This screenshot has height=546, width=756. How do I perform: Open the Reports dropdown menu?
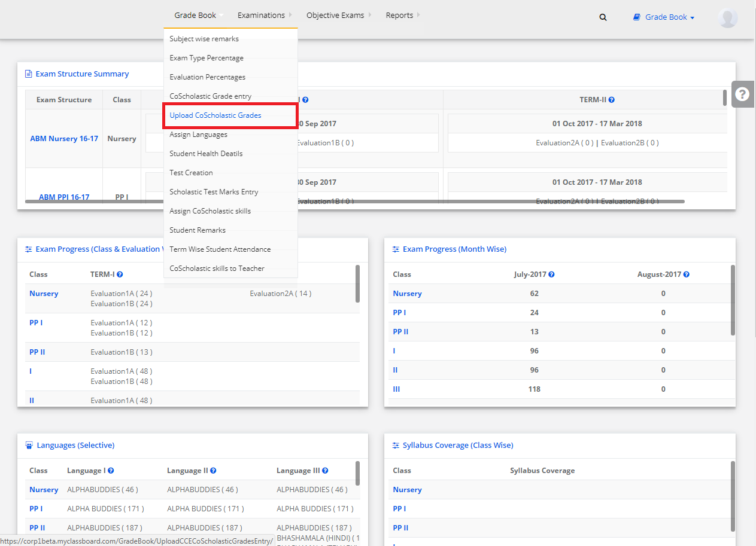399,16
